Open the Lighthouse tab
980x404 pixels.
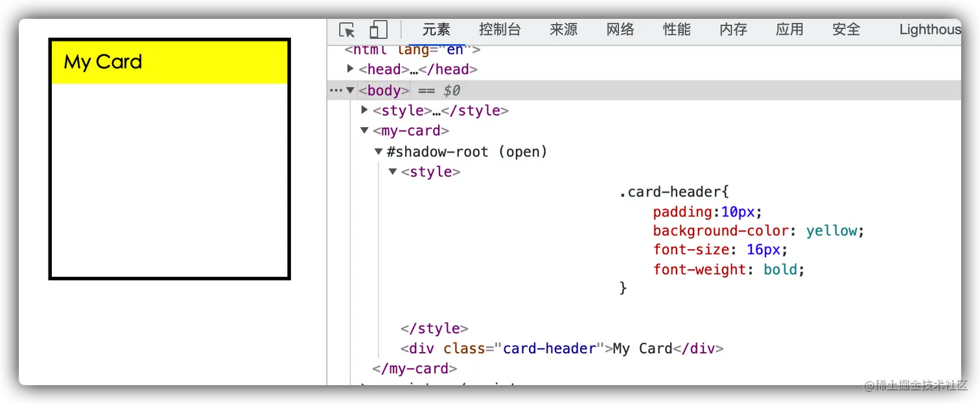[x=929, y=29]
